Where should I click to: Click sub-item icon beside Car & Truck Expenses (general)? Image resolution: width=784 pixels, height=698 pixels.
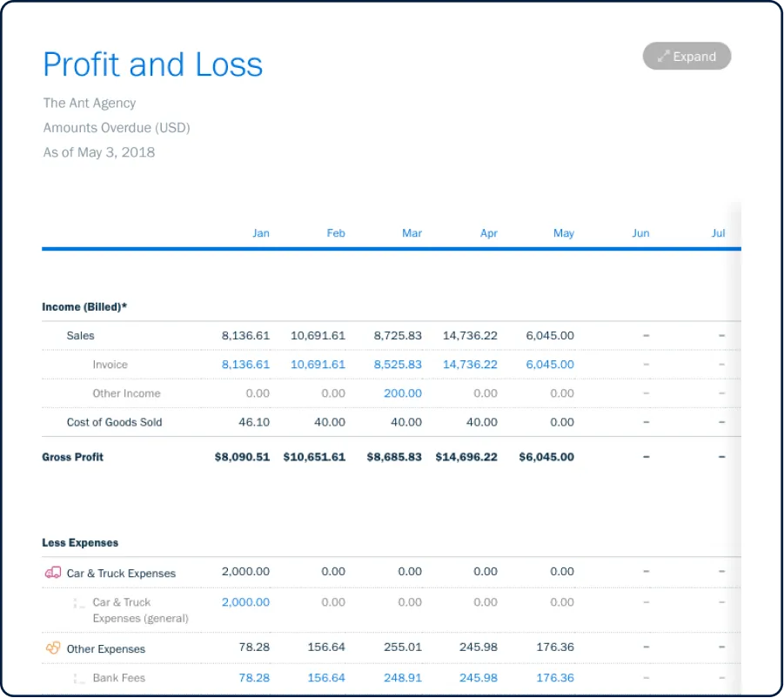click(79, 603)
